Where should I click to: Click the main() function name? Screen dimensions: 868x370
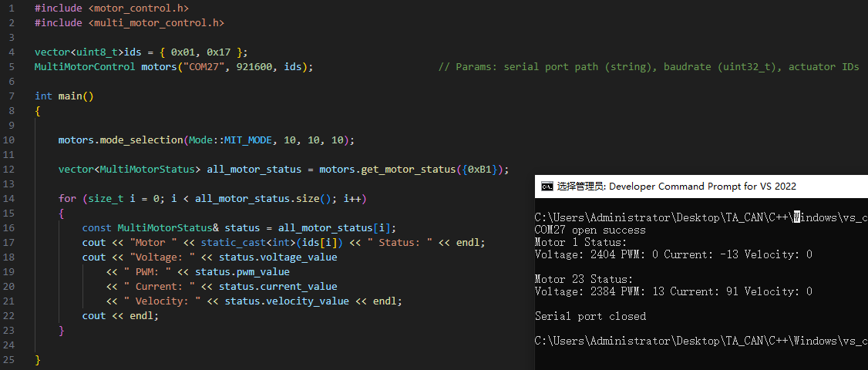[76, 96]
